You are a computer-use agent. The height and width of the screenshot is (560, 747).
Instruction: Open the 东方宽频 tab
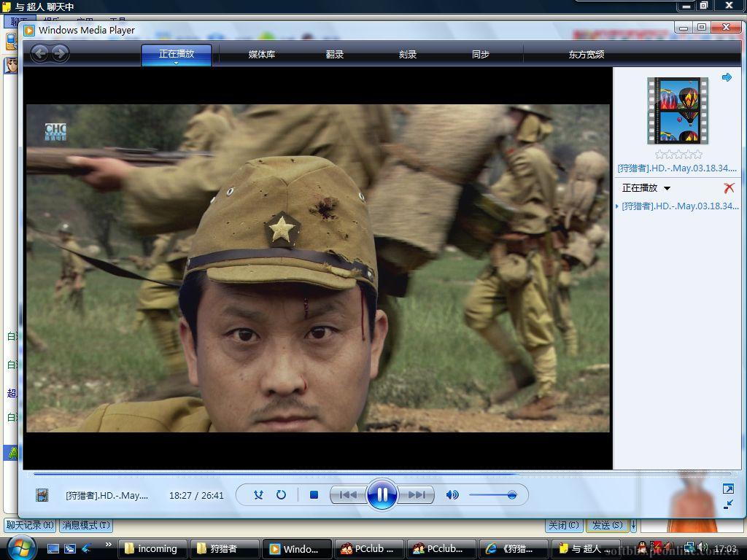point(586,54)
